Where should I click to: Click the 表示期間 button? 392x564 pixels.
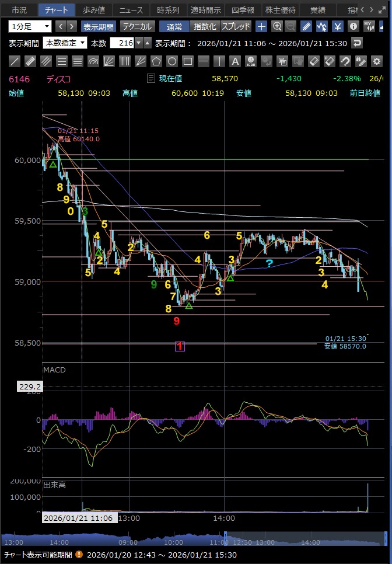pyautogui.click(x=99, y=26)
